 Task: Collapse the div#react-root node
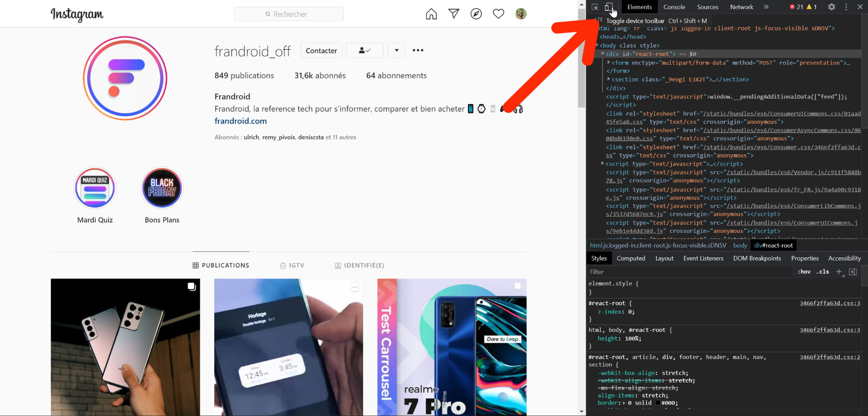click(x=603, y=54)
